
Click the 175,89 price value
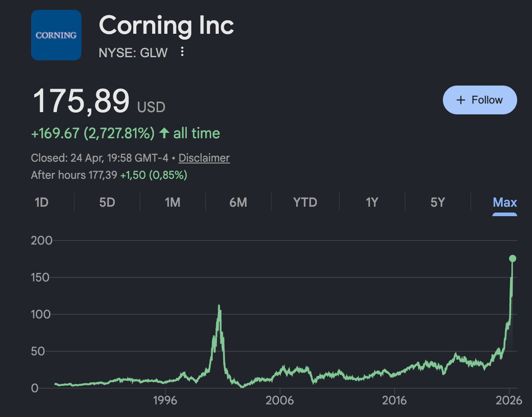81,101
